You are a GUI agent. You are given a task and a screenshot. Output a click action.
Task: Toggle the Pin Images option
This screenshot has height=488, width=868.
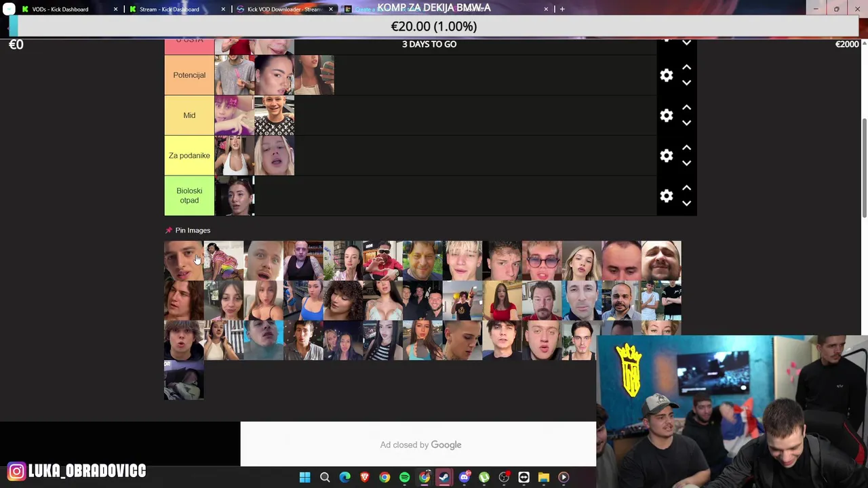click(x=188, y=230)
